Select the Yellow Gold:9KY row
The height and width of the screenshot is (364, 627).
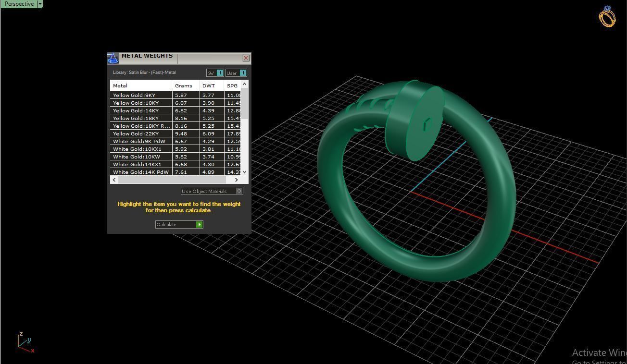click(176, 95)
